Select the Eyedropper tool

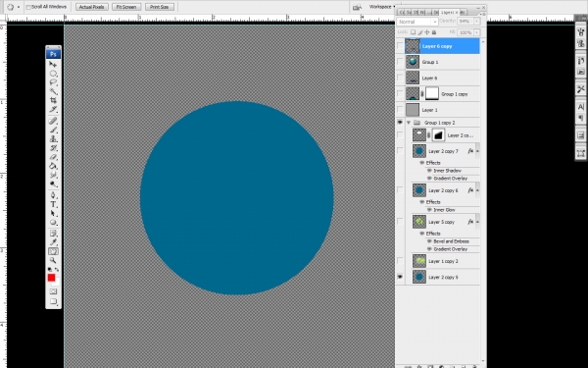point(53,242)
